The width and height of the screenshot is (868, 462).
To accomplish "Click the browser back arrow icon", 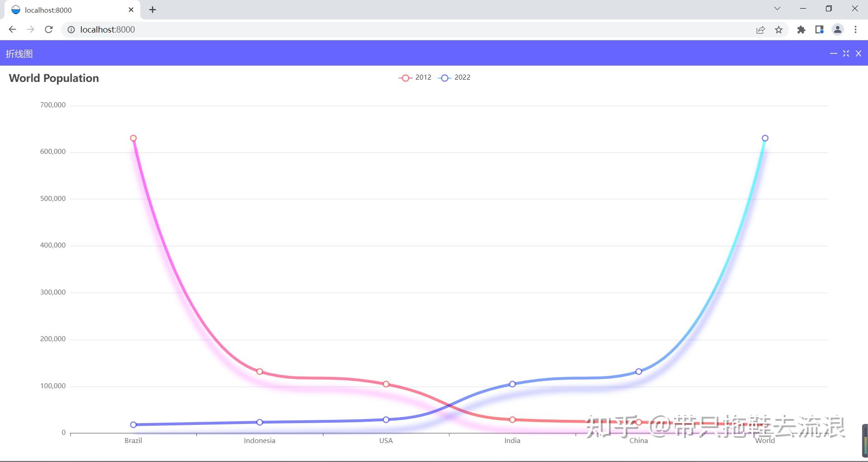I will pos(12,29).
